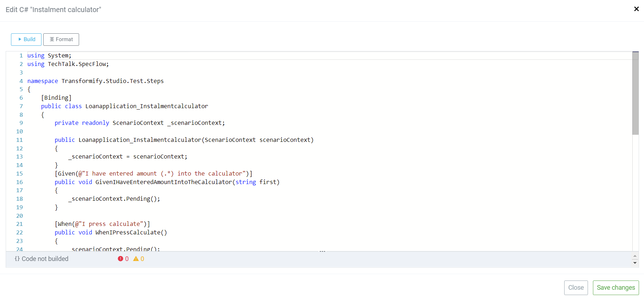
Task: Click the Close button
Action: pyautogui.click(x=576, y=288)
